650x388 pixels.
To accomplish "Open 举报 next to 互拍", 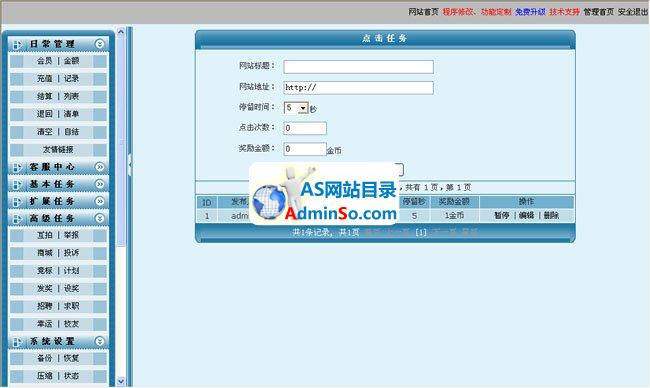I will [x=71, y=235].
